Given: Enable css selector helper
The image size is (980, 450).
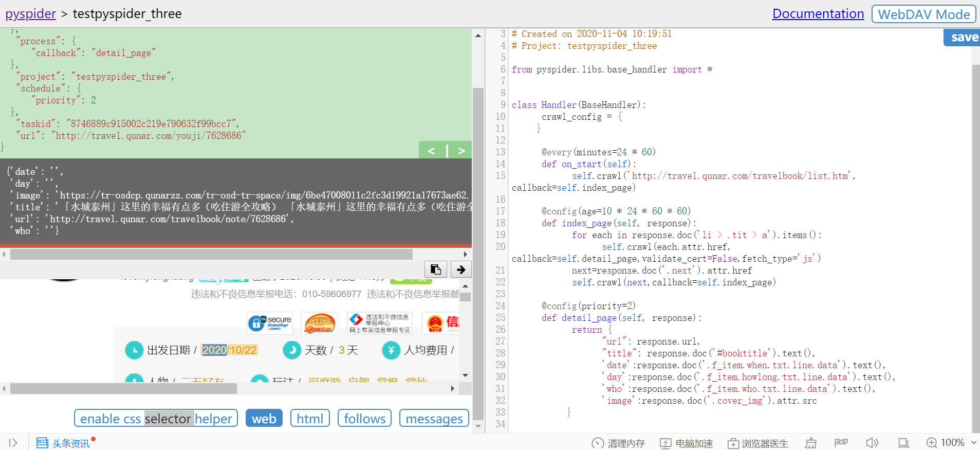Looking at the screenshot, I should click(156, 419).
